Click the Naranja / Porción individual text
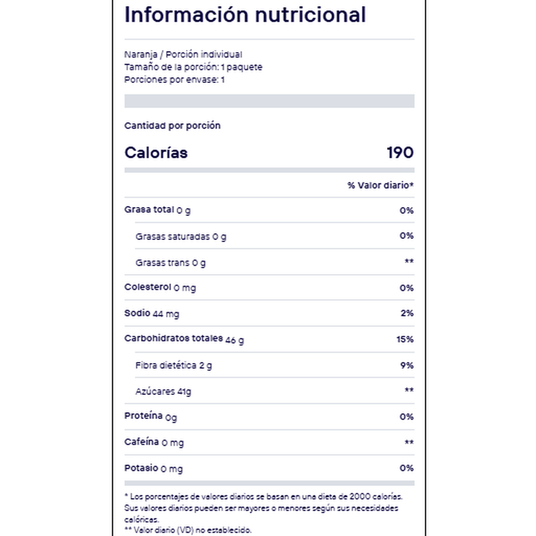 (183, 54)
